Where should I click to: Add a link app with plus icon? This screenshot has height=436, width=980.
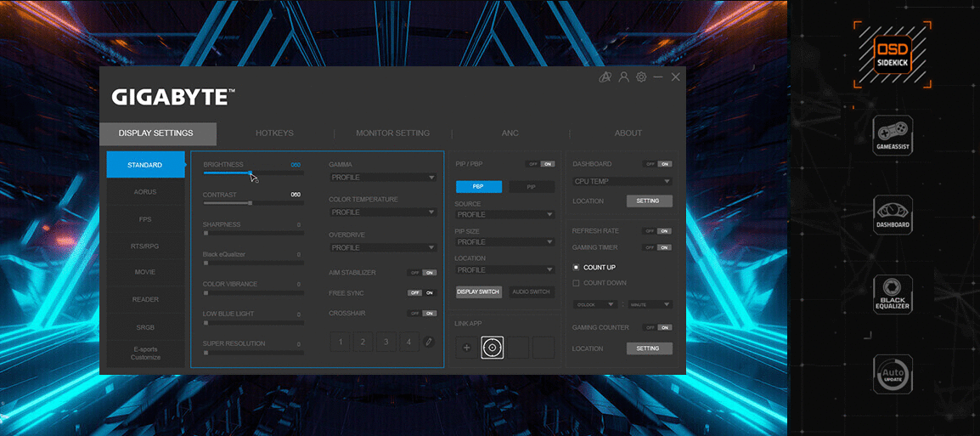pos(466,347)
